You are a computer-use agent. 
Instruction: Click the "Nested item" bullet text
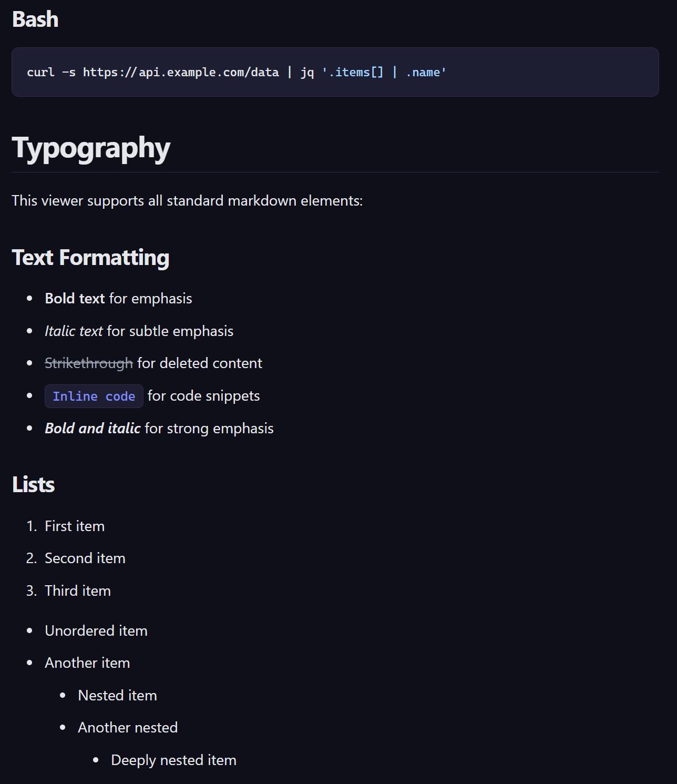[x=117, y=696]
